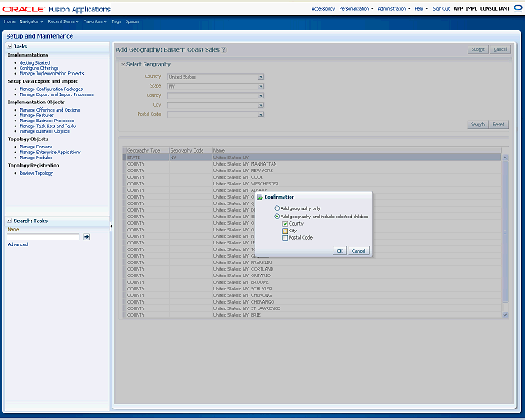Collapse the Search: Tasks panel

[x=10, y=221]
